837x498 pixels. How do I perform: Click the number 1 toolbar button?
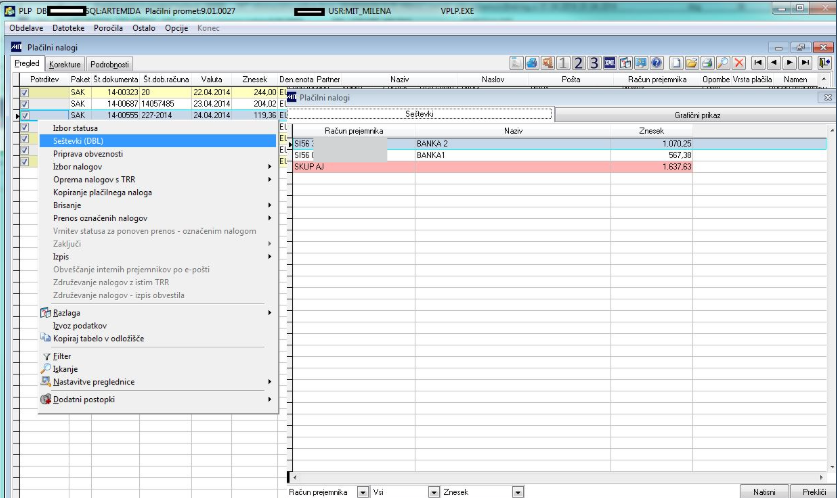pyautogui.click(x=563, y=63)
